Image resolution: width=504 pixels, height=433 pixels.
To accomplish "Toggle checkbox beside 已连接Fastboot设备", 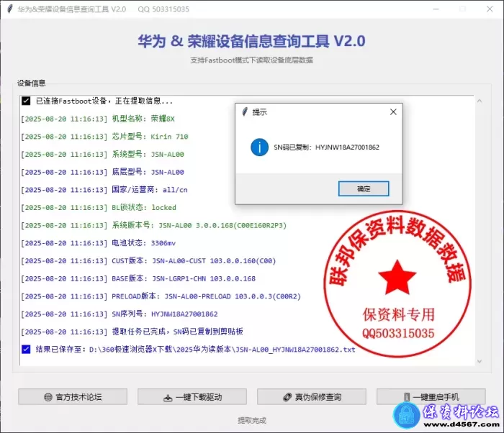I will [26, 101].
